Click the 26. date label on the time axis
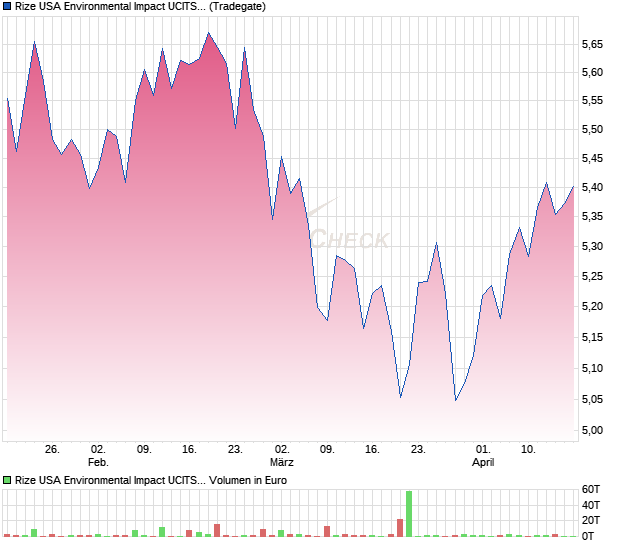This screenshot has width=620, height=546. click(x=52, y=450)
